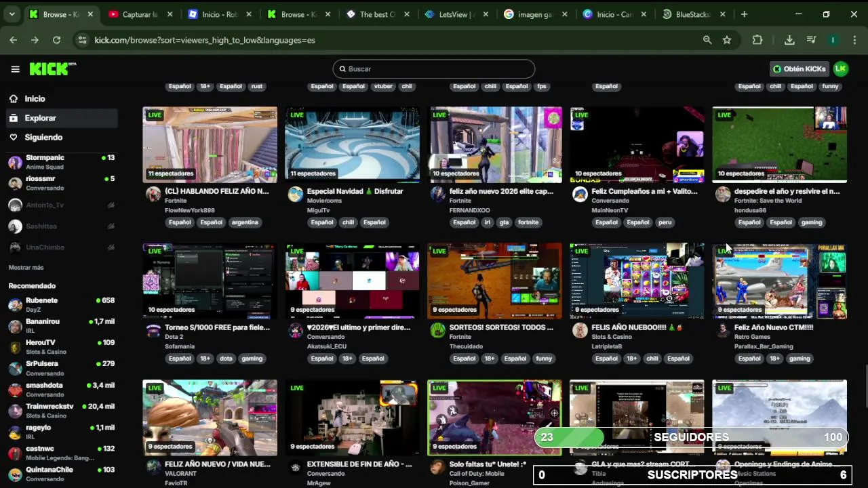868x488 pixels.
Task: Open recommended channel Bananirou
Action: (x=61, y=325)
